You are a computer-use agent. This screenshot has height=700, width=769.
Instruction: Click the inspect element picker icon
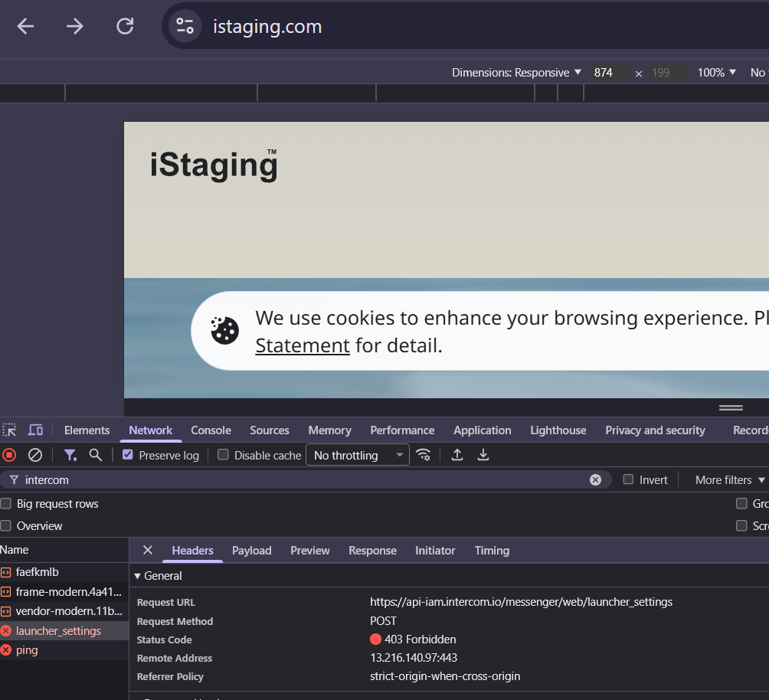[9, 430]
